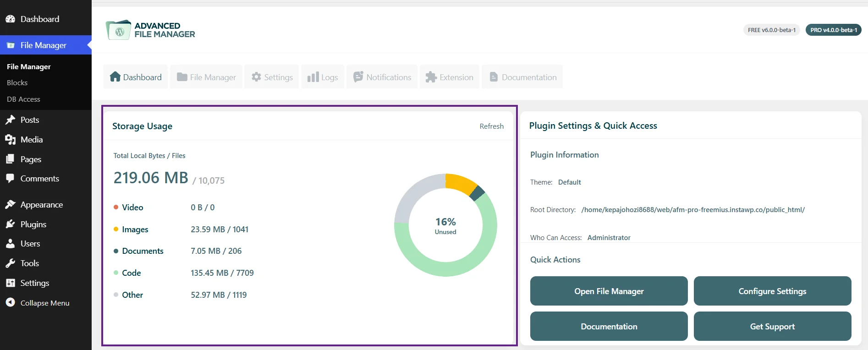Click the 219.06 MB total size text
Screen dimensions: 868x350
(151, 178)
